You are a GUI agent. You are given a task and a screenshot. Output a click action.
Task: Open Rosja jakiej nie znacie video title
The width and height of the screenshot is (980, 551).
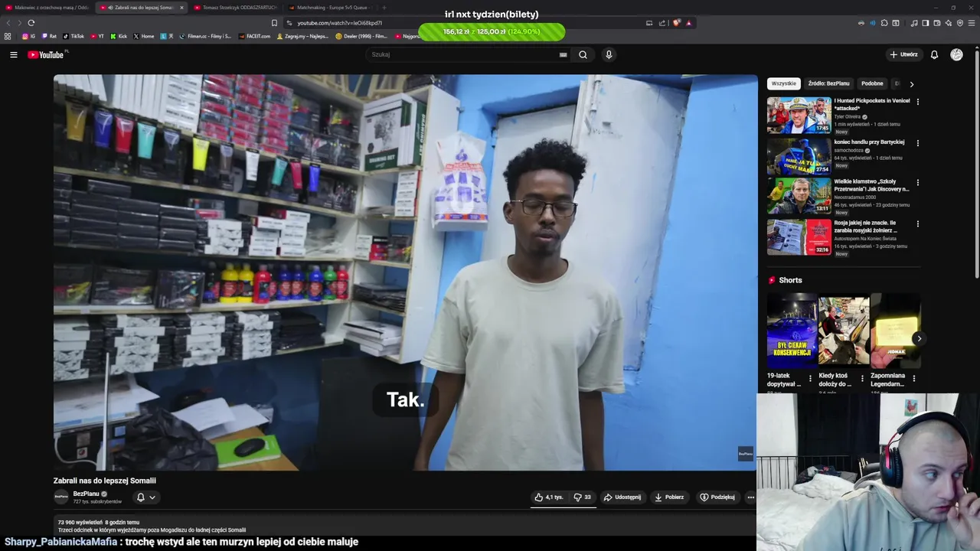tap(866, 227)
